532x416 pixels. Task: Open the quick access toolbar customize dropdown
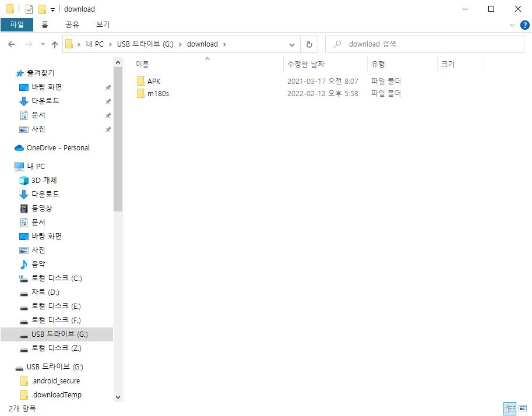pyautogui.click(x=52, y=10)
